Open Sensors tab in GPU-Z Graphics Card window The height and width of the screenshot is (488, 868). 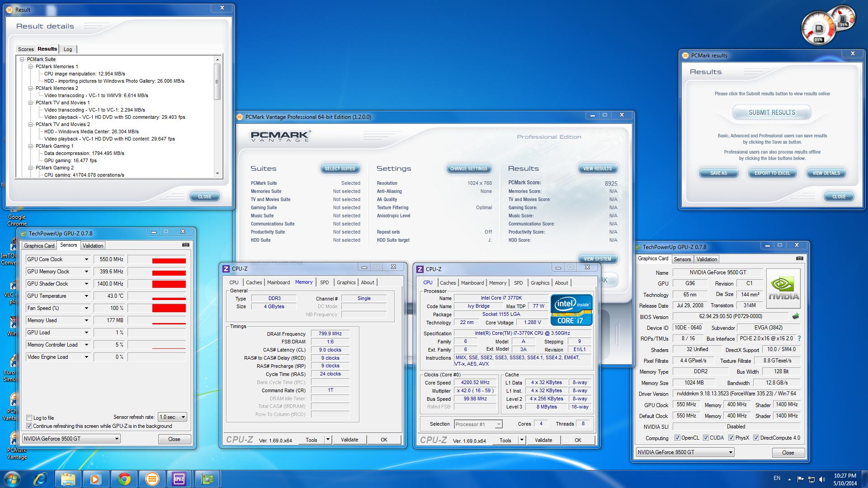[683, 259]
